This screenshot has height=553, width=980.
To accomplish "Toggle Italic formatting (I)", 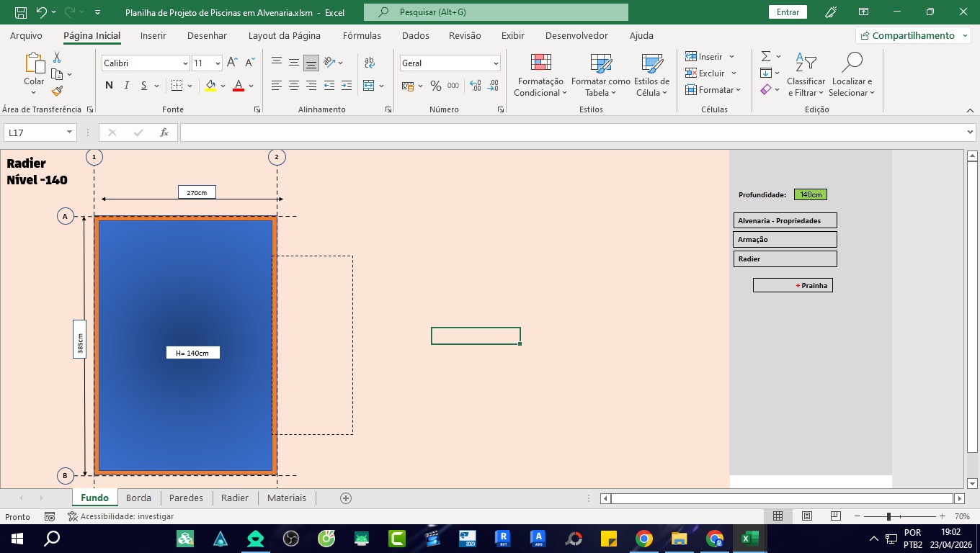I will (x=127, y=86).
